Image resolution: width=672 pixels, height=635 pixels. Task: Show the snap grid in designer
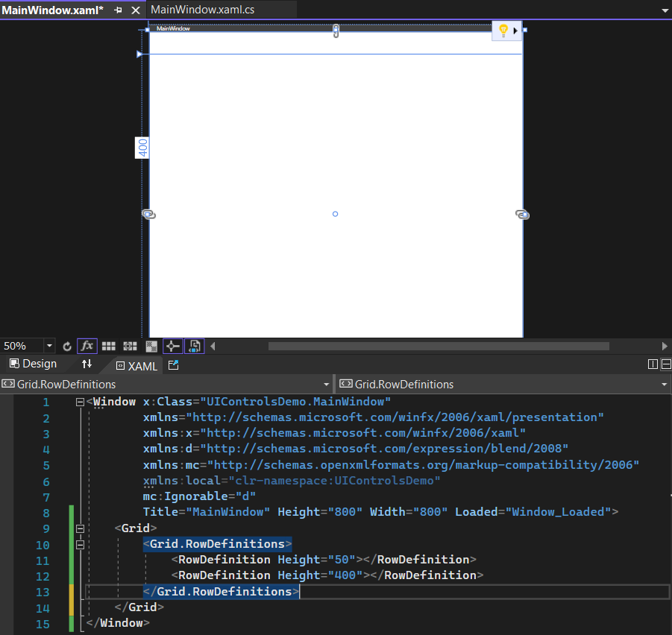(x=109, y=346)
